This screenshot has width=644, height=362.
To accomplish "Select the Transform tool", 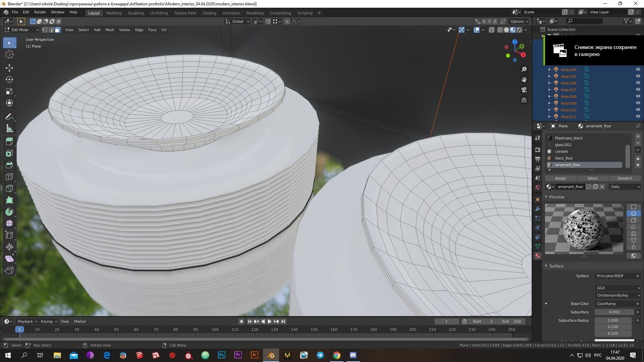I will pyautogui.click(x=9, y=103).
